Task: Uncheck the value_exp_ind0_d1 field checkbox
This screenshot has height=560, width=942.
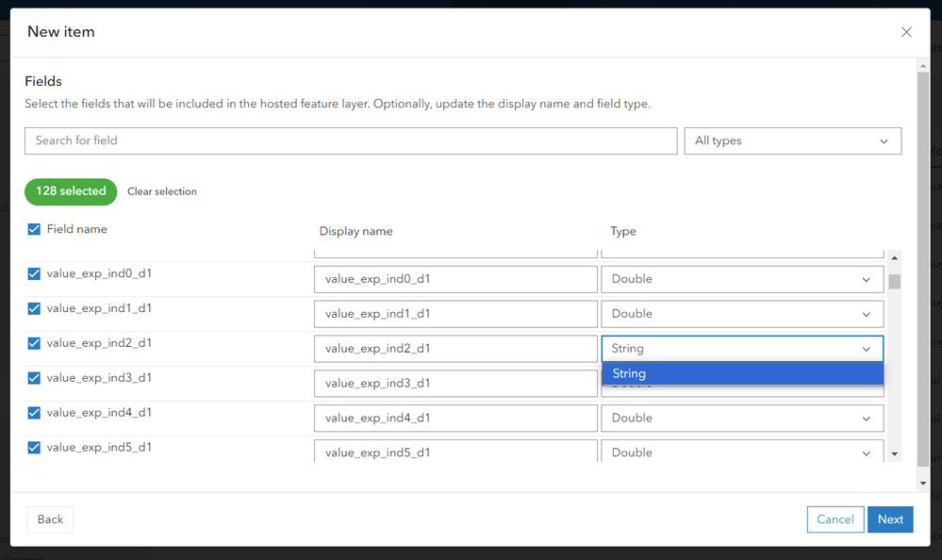Action: pyautogui.click(x=34, y=274)
